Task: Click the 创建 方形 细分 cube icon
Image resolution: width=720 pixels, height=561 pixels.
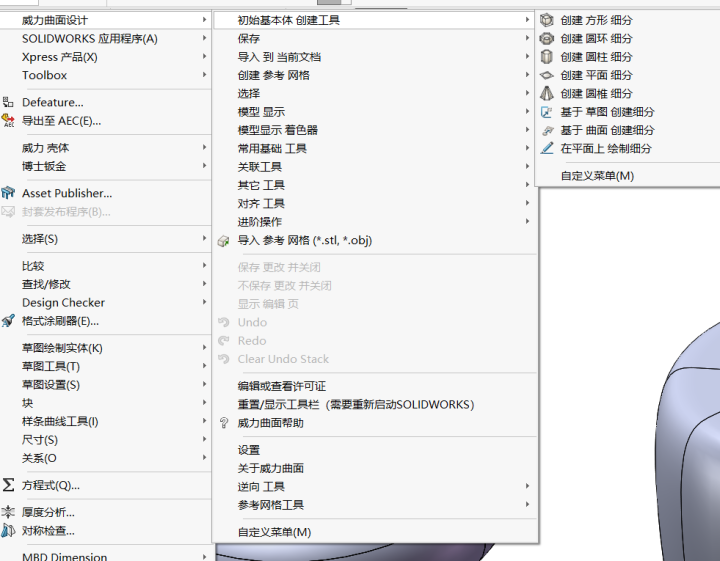Action: point(546,20)
